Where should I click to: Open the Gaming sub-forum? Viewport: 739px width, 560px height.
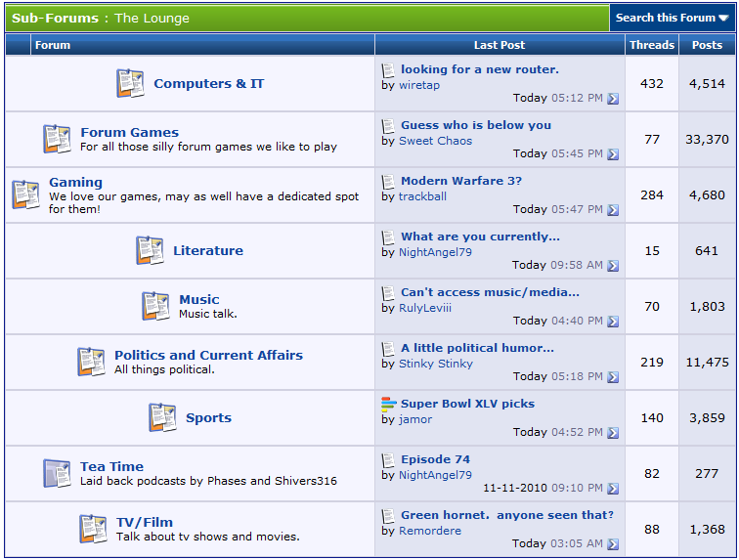click(x=75, y=182)
